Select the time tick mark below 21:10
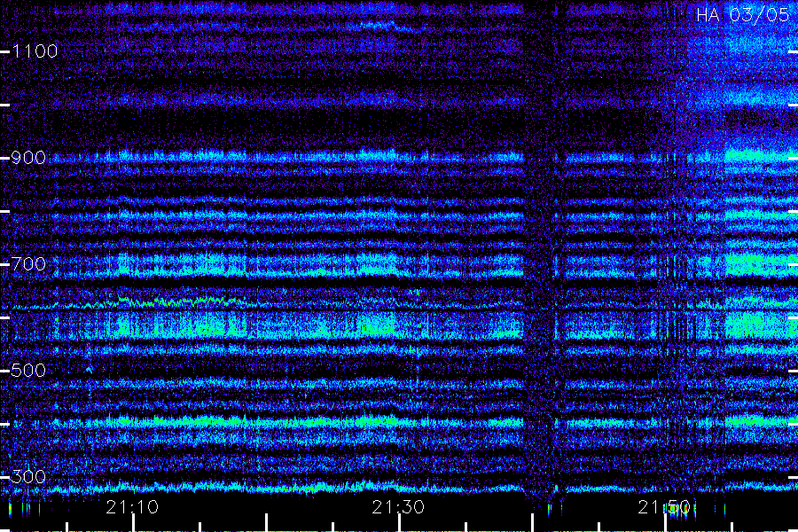This screenshot has height=532, width=798. pyautogui.click(x=133, y=523)
